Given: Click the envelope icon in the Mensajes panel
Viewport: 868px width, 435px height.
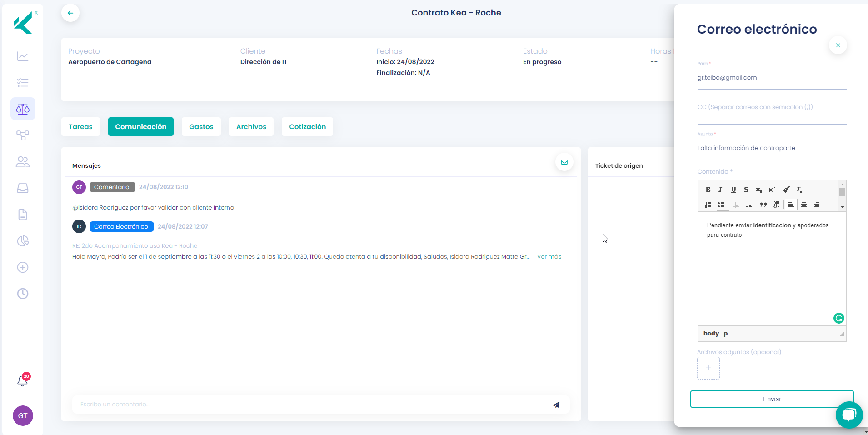Looking at the screenshot, I should click(564, 162).
